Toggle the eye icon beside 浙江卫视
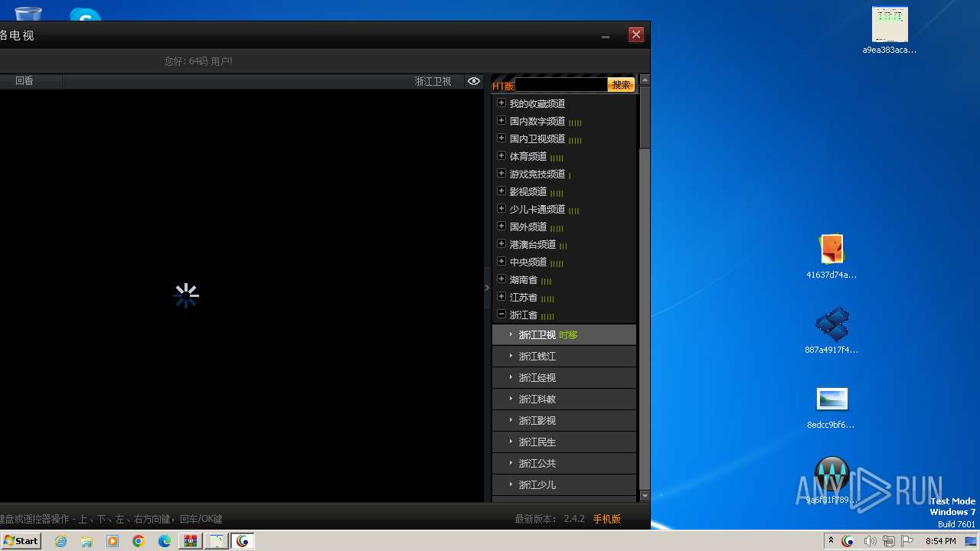 point(474,81)
